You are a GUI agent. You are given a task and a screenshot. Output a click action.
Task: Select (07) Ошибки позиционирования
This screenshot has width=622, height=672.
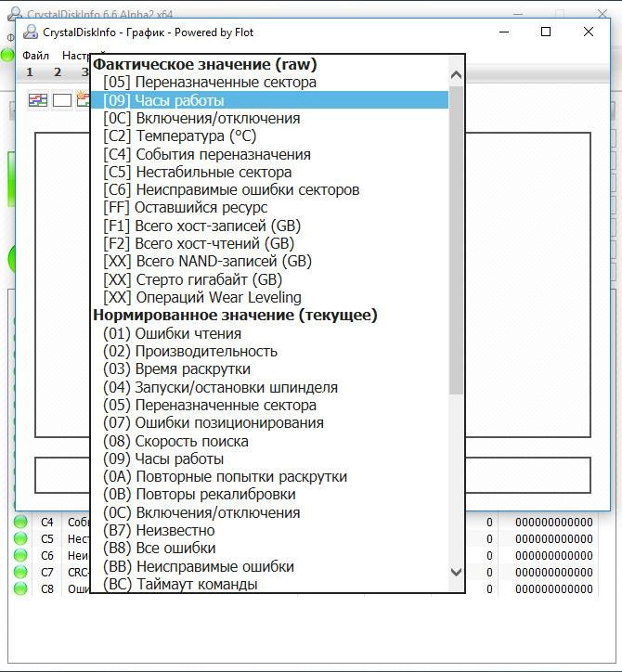point(269,423)
